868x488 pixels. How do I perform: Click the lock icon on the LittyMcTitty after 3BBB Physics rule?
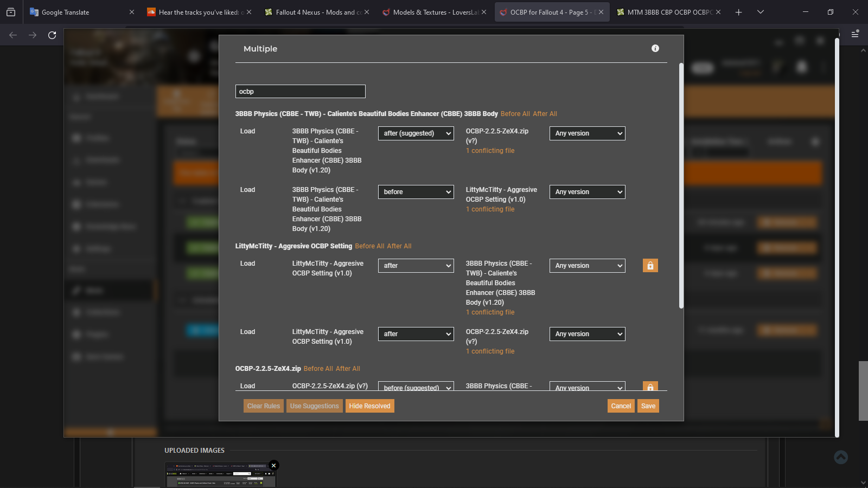[650, 265]
